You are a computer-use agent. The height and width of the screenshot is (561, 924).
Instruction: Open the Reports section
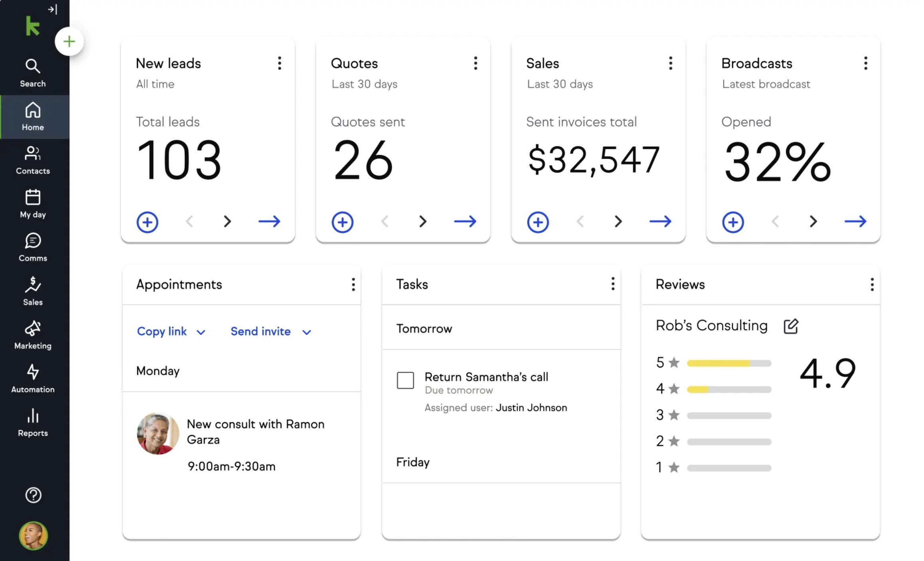[x=33, y=423]
